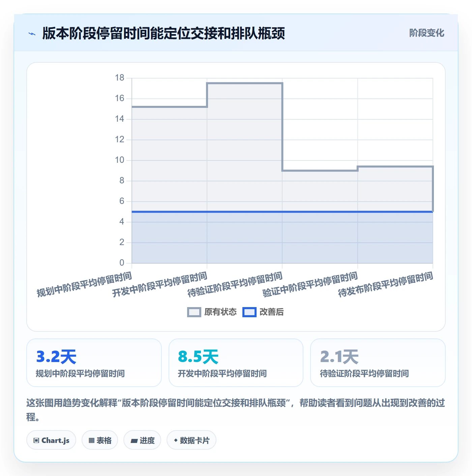Image resolution: width=472 pixels, height=476 pixels.
Task: Click the y-axis value 0
Action: click(x=122, y=263)
